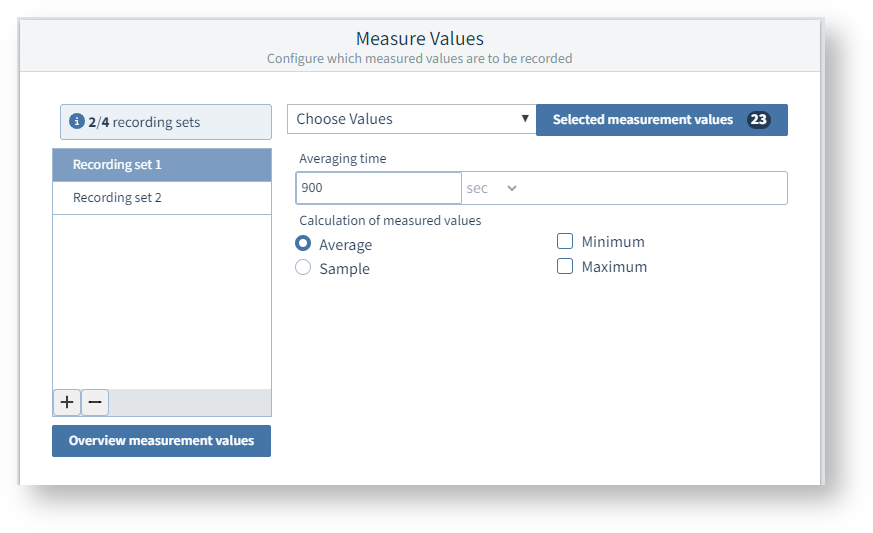Click the 23 count badge
873x533 pixels.
(758, 120)
